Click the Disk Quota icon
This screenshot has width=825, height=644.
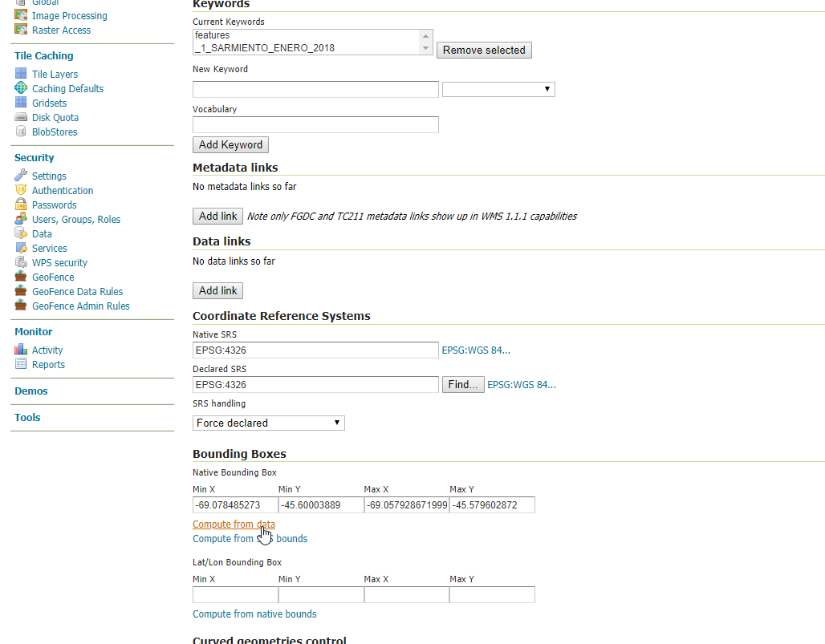click(21, 117)
